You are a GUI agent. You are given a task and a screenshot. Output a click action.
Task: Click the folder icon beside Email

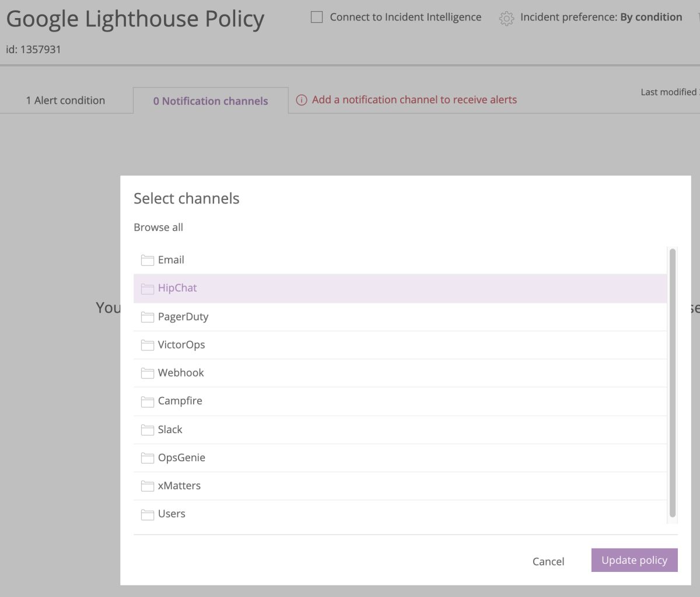pos(147,260)
